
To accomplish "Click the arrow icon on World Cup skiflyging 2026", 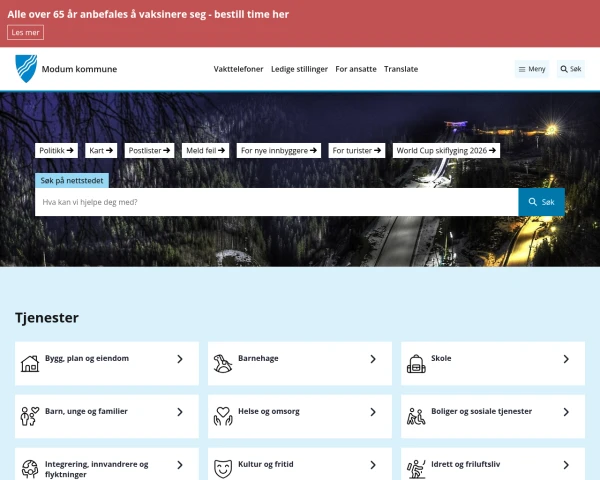I will pyautogui.click(x=492, y=150).
